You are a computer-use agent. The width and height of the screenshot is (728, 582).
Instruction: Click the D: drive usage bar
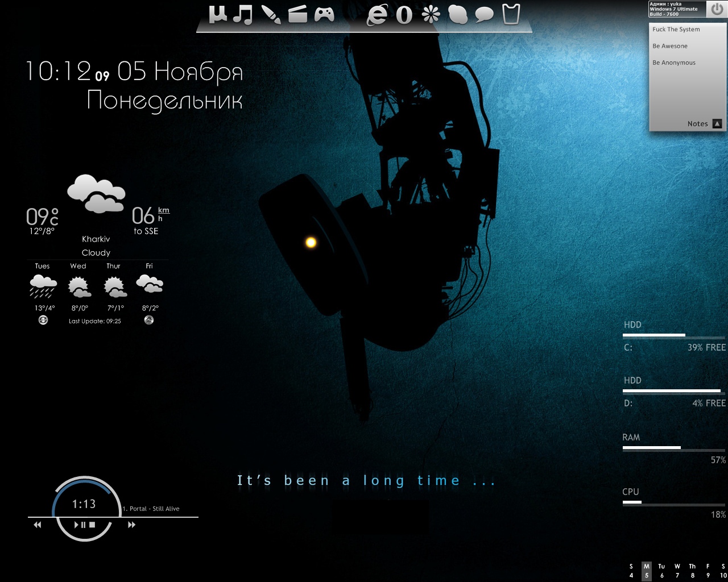[674, 392]
